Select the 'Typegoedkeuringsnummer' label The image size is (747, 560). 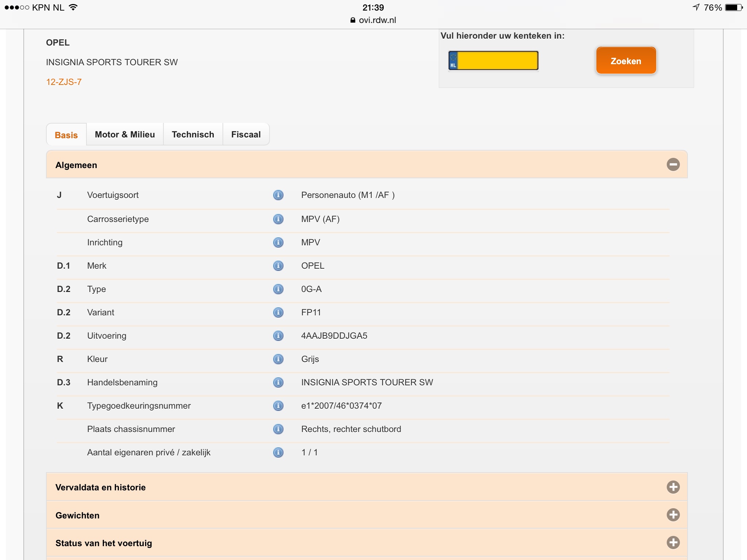tap(139, 406)
